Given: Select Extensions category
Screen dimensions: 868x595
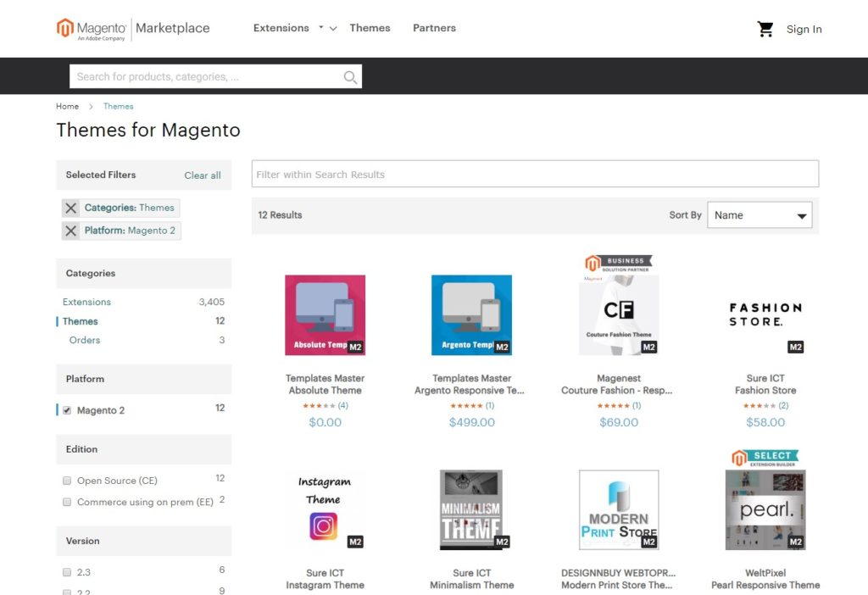Looking at the screenshot, I should (87, 302).
